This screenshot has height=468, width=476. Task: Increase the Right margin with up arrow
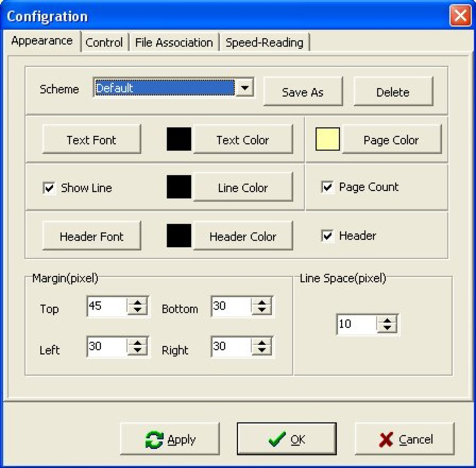click(x=262, y=342)
